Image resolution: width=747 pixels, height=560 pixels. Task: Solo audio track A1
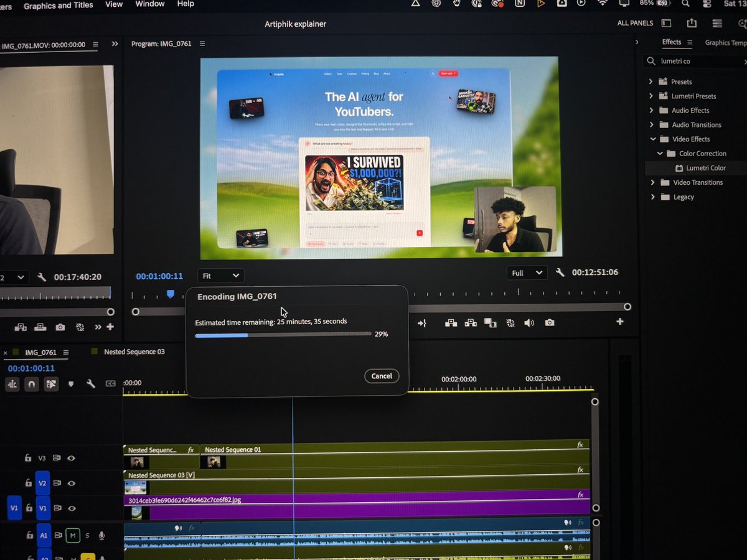(87, 535)
